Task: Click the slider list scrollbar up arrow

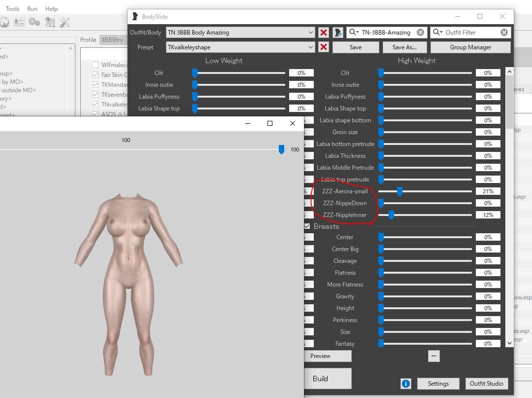Action: tap(509, 72)
